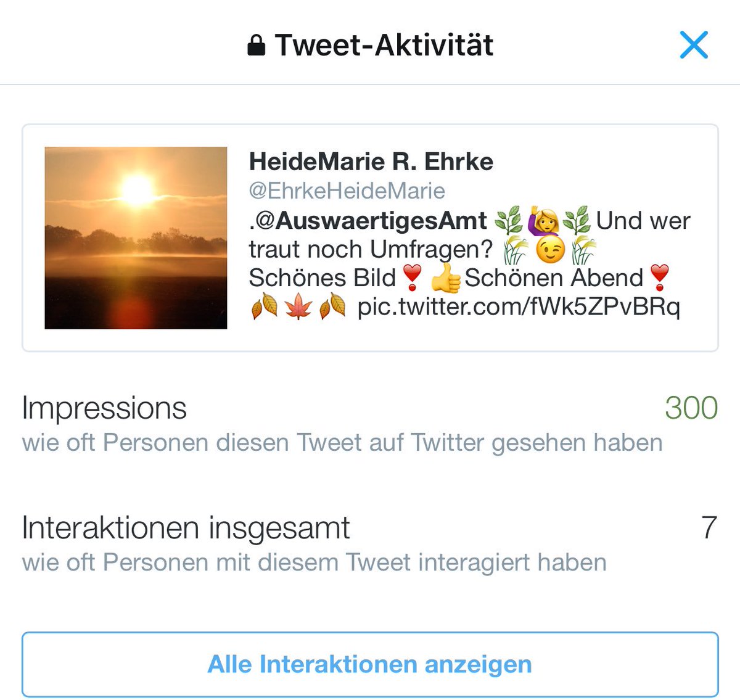
Task: Click the red maple leaf emoji
Action: [x=298, y=307]
